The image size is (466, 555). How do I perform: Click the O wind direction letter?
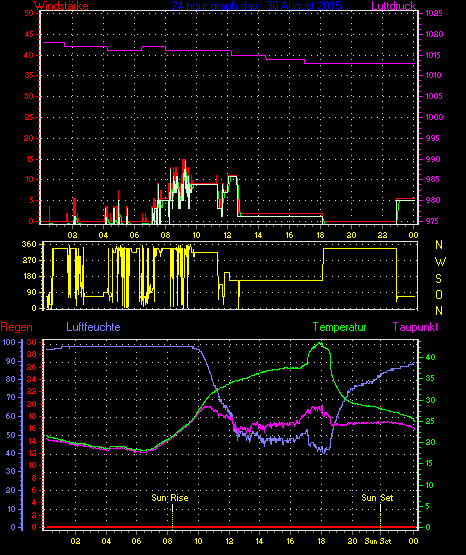coord(439,294)
